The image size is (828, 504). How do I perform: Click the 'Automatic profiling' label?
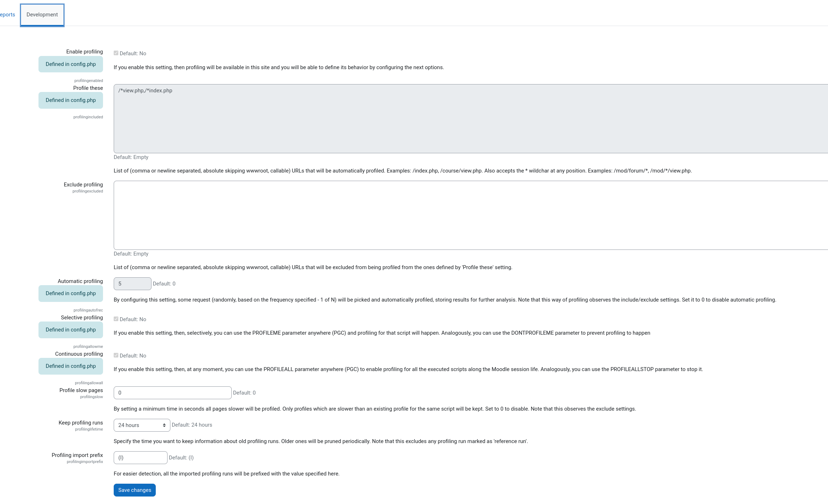tap(80, 281)
